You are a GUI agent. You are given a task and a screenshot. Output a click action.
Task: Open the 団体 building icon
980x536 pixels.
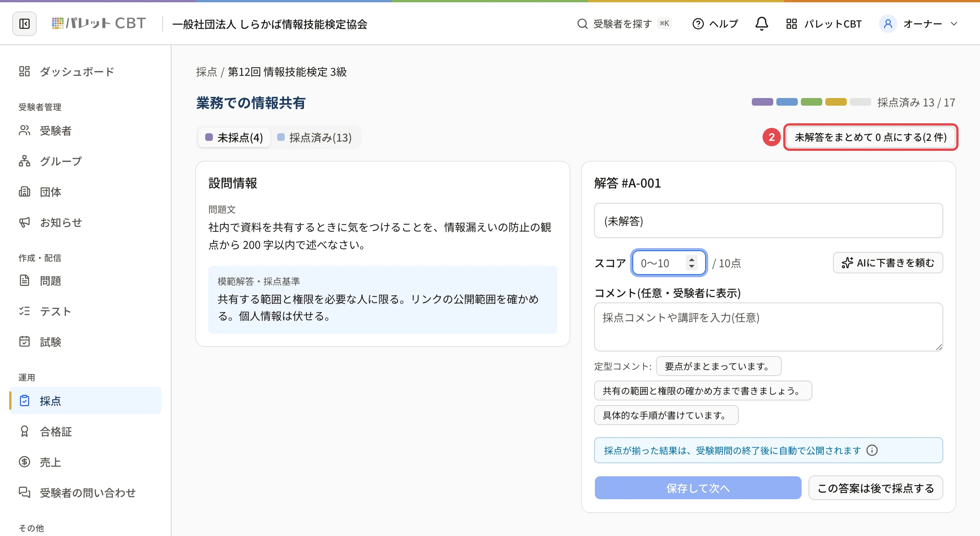coord(24,192)
